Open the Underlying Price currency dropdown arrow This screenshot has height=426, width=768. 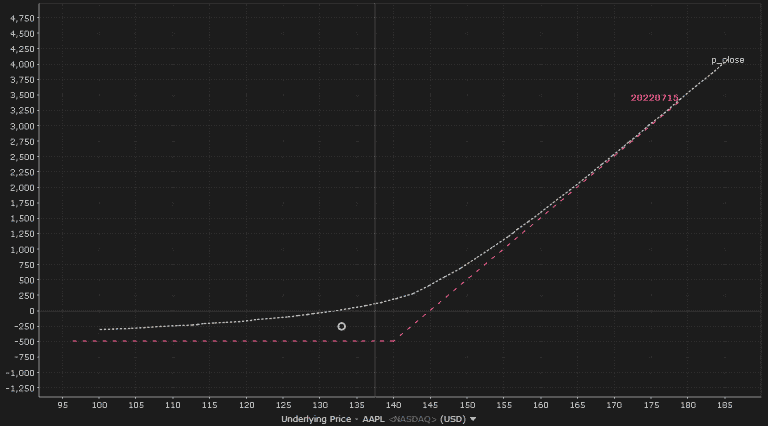pyautogui.click(x=473, y=420)
